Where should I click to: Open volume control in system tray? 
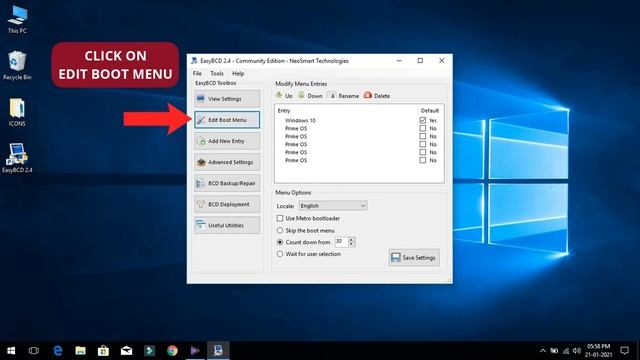[x=577, y=351]
